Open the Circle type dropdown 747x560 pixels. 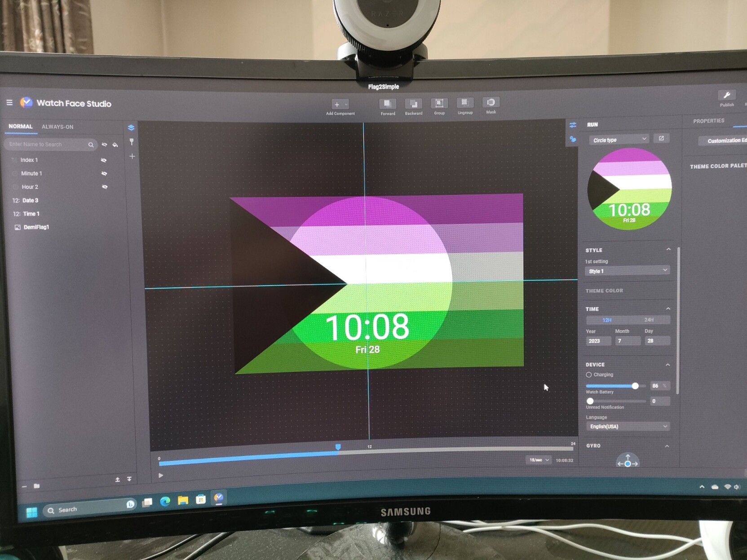pyautogui.click(x=619, y=140)
